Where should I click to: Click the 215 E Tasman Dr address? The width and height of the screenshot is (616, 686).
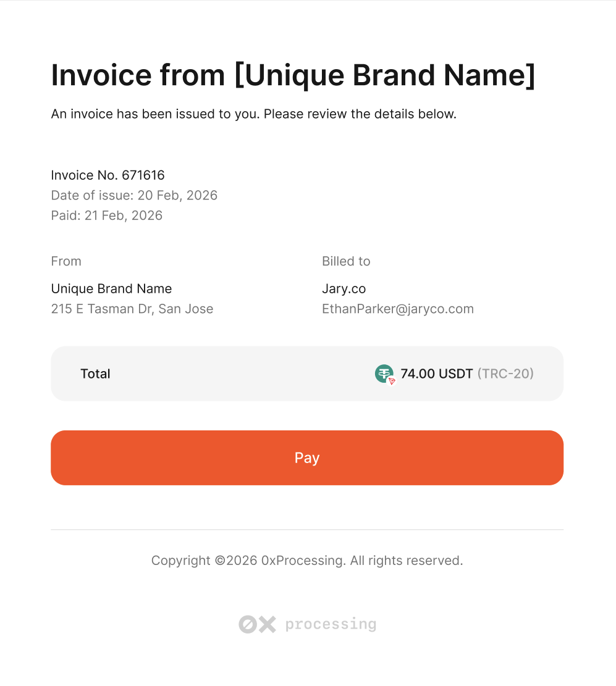(132, 309)
